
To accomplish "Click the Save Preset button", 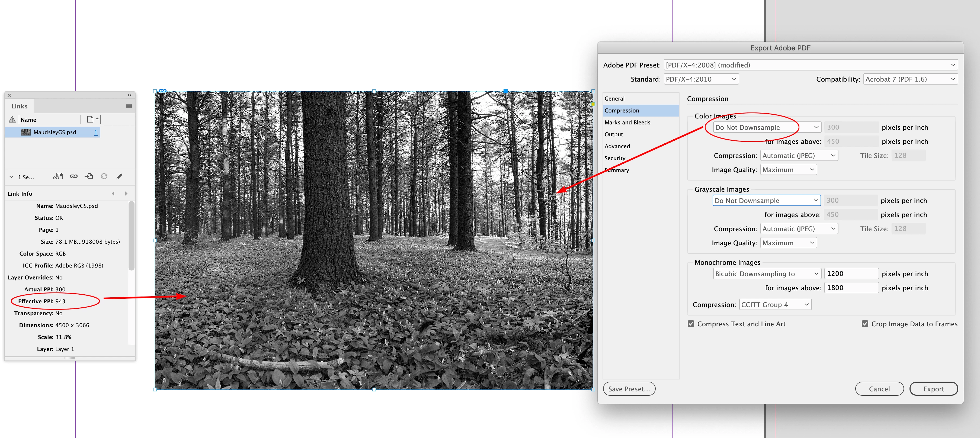I will (629, 389).
